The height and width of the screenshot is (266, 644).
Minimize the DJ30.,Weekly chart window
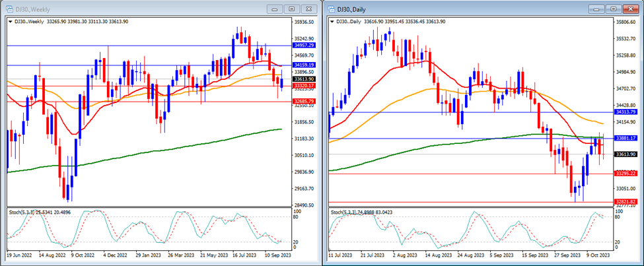pyautogui.click(x=275, y=9)
